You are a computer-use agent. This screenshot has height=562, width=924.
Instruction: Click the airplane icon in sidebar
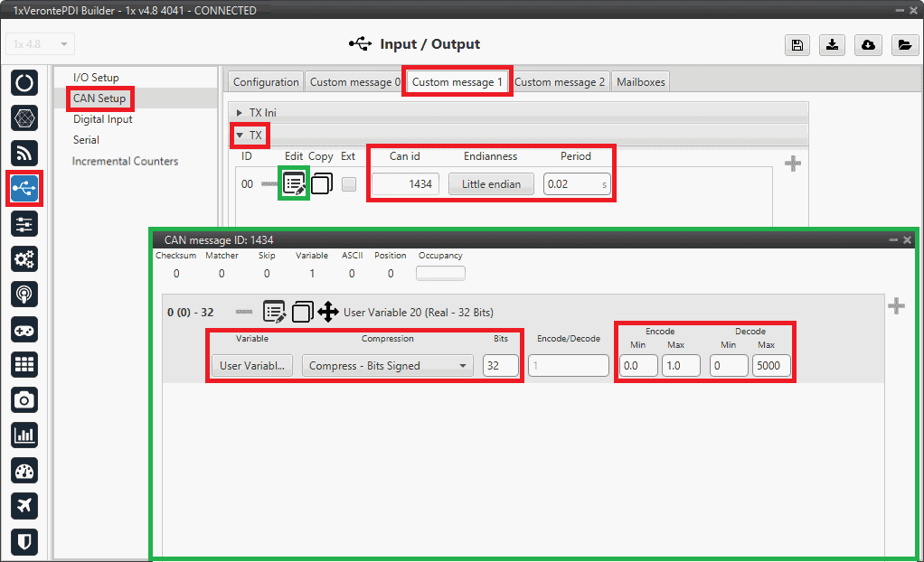point(25,505)
